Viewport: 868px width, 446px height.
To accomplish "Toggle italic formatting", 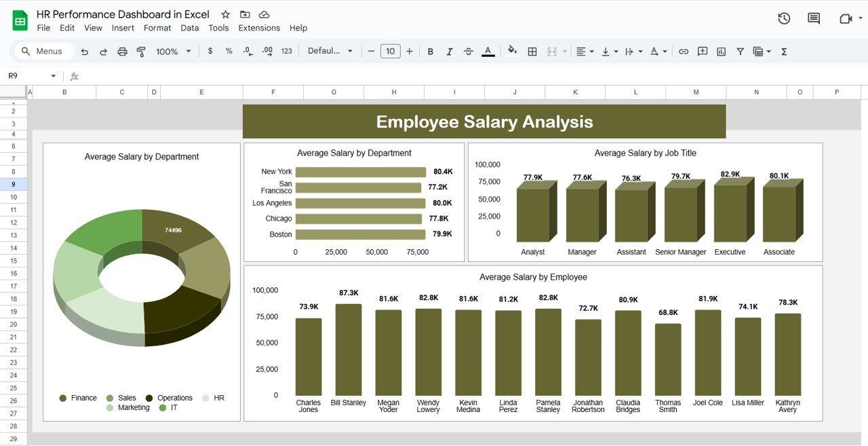I will (x=449, y=52).
